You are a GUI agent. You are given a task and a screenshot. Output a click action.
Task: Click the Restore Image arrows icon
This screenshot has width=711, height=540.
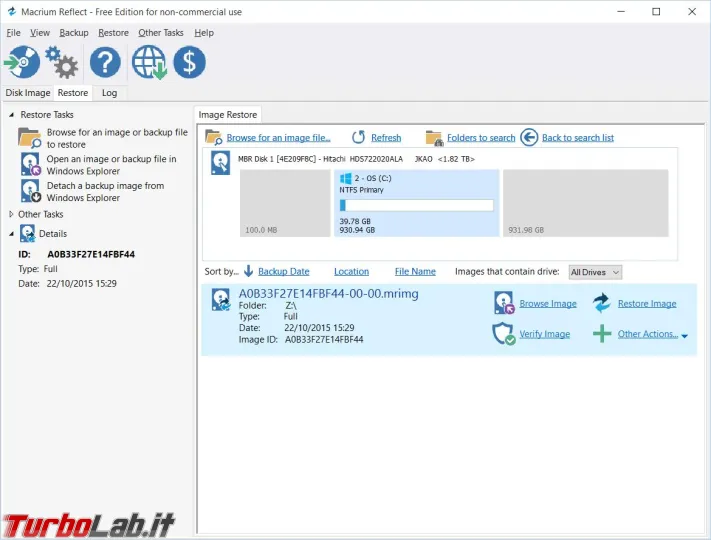[x=601, y=303]
